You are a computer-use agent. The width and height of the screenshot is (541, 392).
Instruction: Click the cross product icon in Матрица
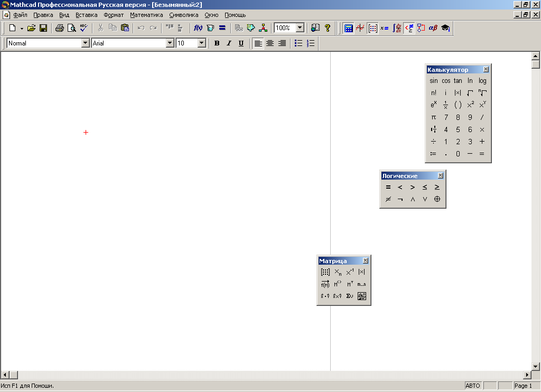point(338,296)
